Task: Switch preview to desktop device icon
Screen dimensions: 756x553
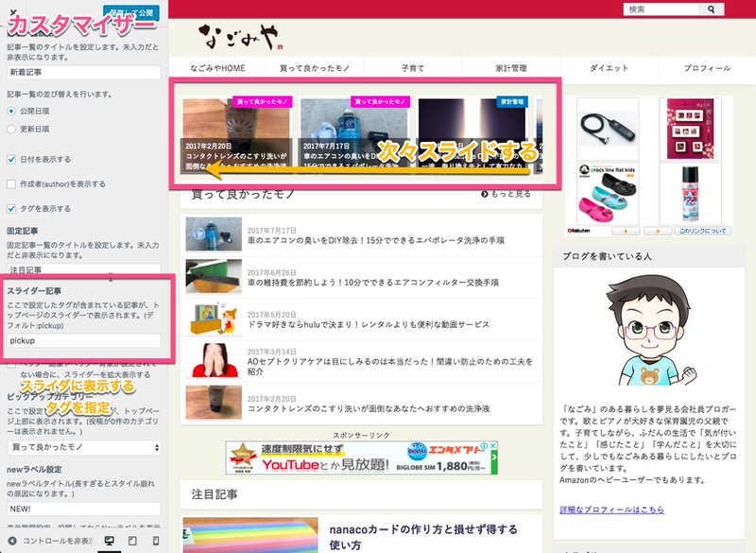Action: tap(109, 540)
